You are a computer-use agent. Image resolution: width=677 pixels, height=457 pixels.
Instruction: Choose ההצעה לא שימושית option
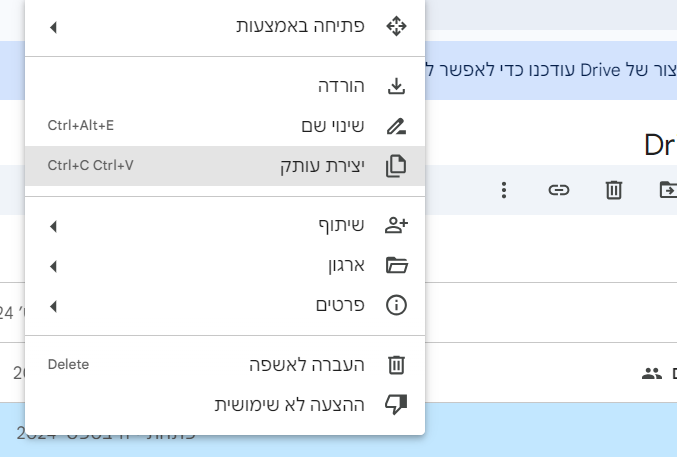click(290, 405)
